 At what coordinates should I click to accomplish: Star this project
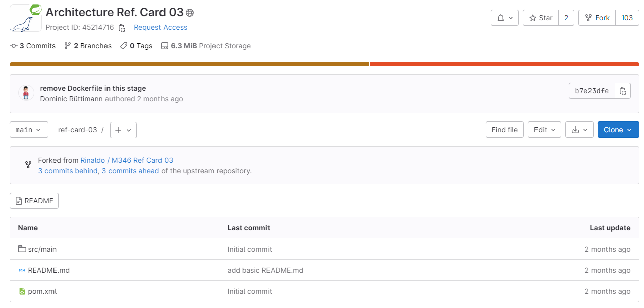point(541,18)
